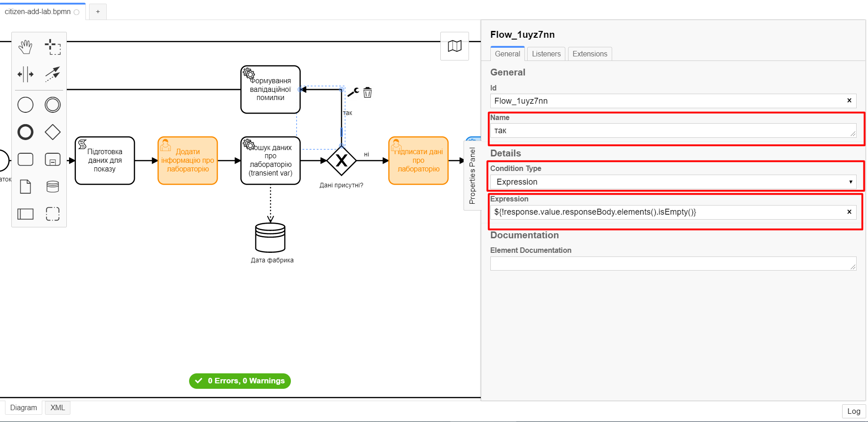Click the trash icon to delete flow
Image resolution: width=868 pixels, height=422 pixels.
pos(368,93)
